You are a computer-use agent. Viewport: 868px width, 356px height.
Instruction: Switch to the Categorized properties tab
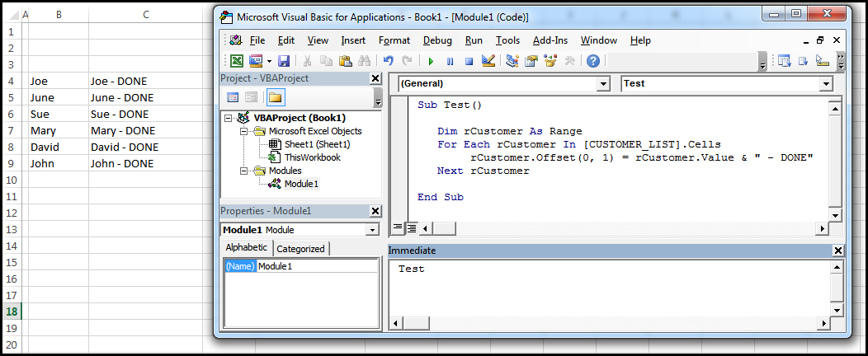coord(300,248)
